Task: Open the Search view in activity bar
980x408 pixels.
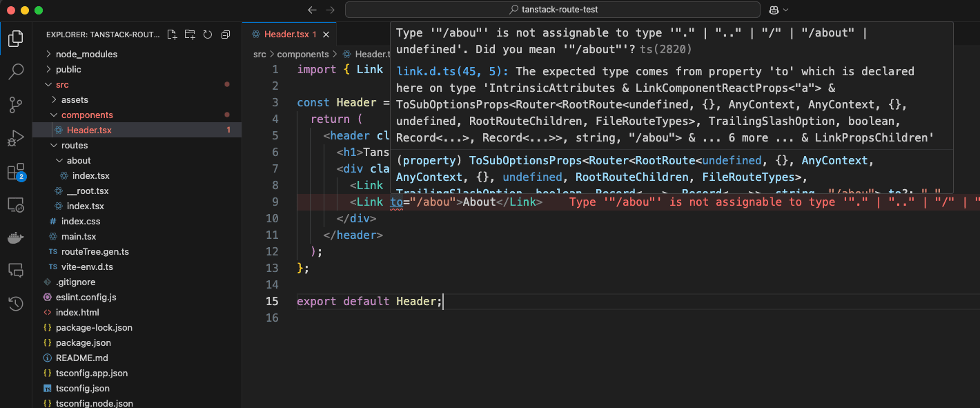Action: [16, 71]
